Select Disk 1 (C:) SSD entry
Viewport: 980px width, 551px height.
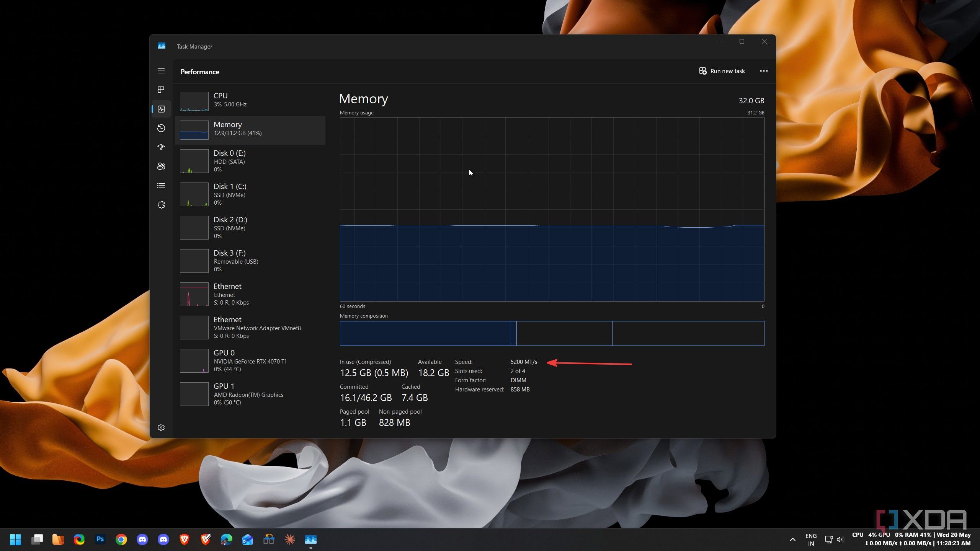tap(250, 194)
